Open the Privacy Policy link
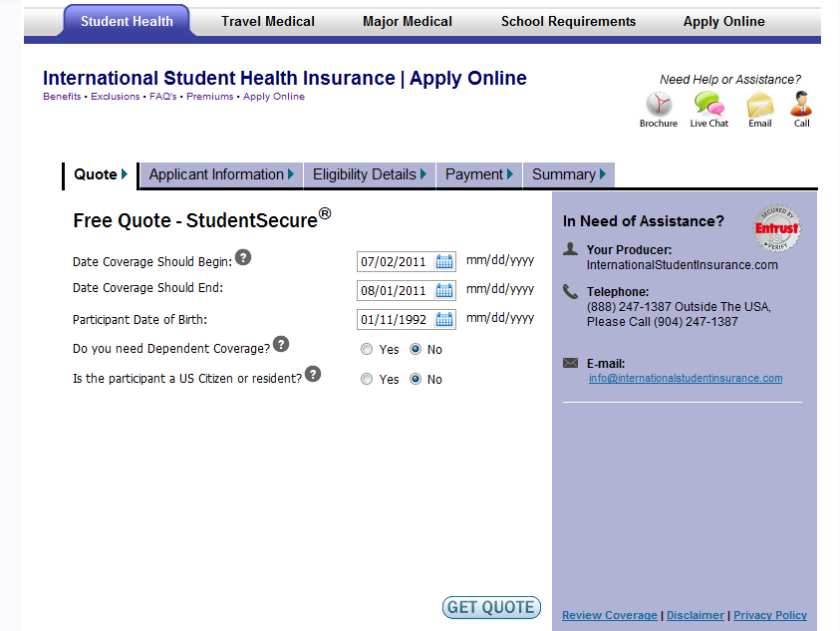Screen dimensions: 840x631 click(x=770, y=615)
